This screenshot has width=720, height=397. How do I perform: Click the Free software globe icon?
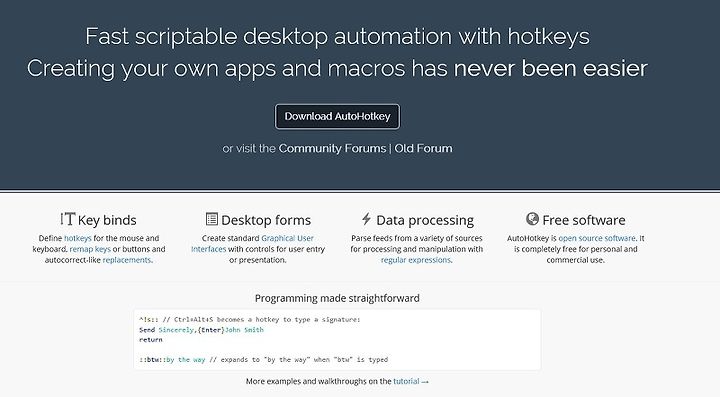[x=532, y=219]
